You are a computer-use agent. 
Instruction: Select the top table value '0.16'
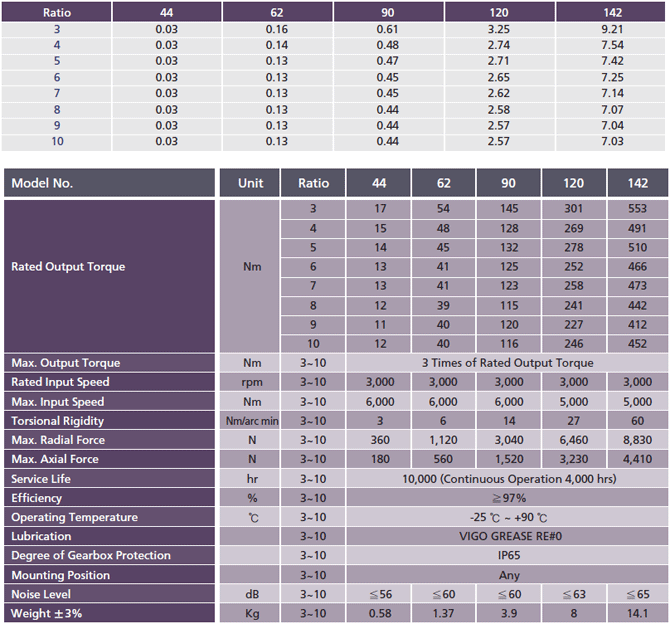(x=277, y=29)
